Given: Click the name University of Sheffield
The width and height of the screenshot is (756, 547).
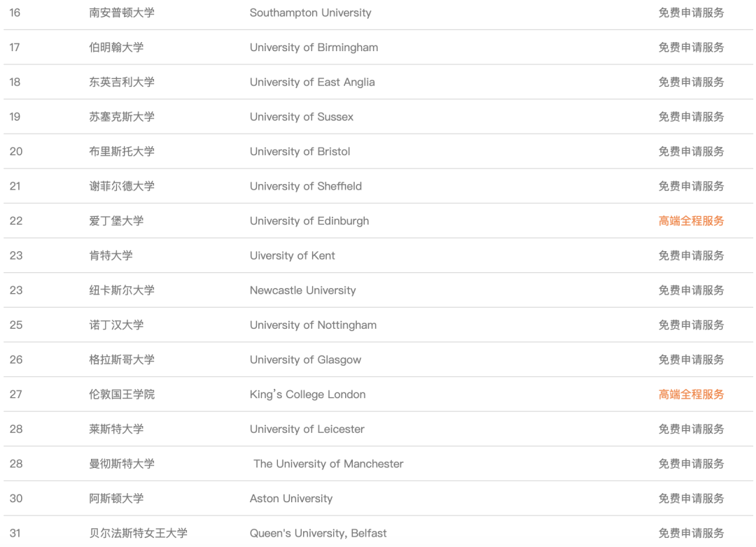Looking at the screenshot, I should (306, 187).
